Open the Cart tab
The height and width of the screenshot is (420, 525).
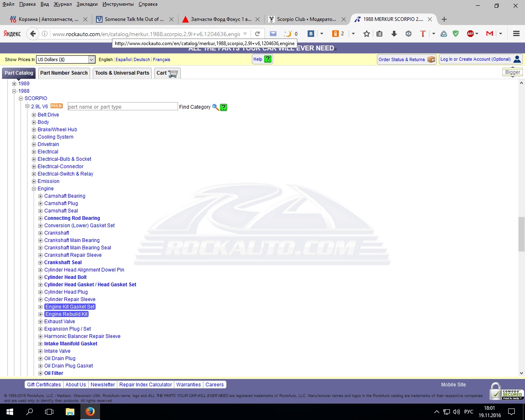tap(167, 73)
